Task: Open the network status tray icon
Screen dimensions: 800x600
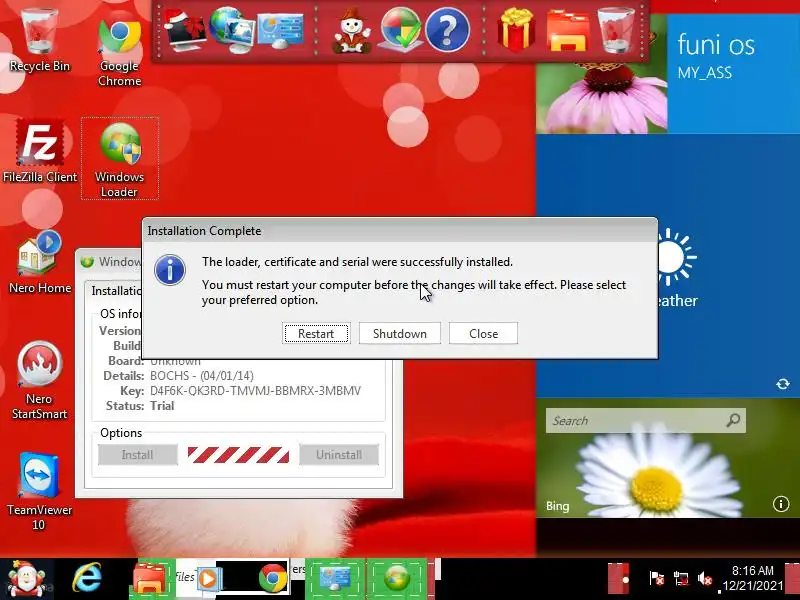Action: pos(681,579)
